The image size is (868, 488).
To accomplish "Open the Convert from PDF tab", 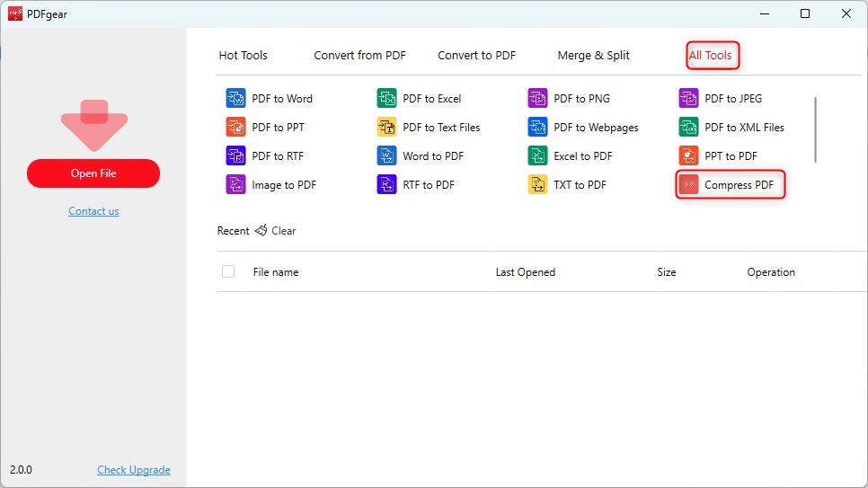I will point(359,56).
